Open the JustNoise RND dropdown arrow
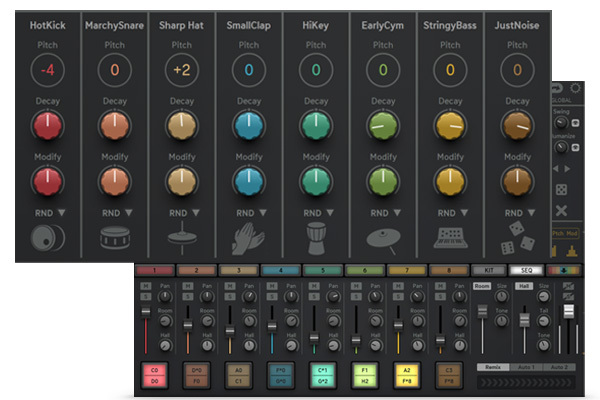The height and width of the screenshot is (400, 600). [532, 212]
